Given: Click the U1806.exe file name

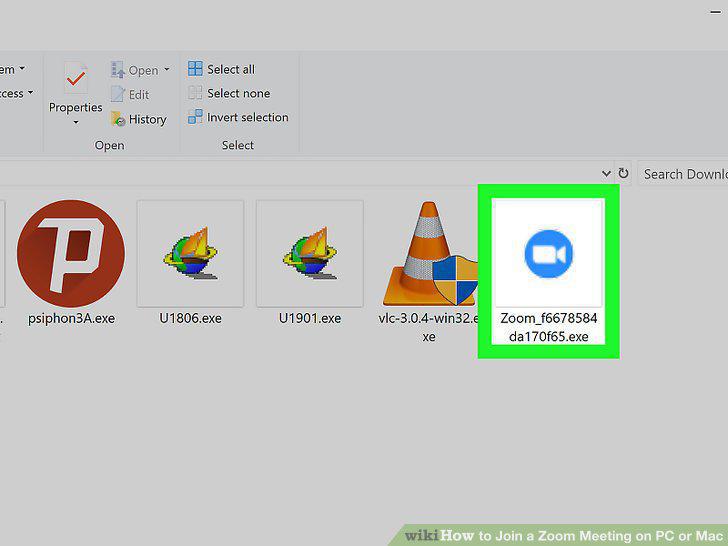Looking at the screenshot, I should click(x=190, y=319).
